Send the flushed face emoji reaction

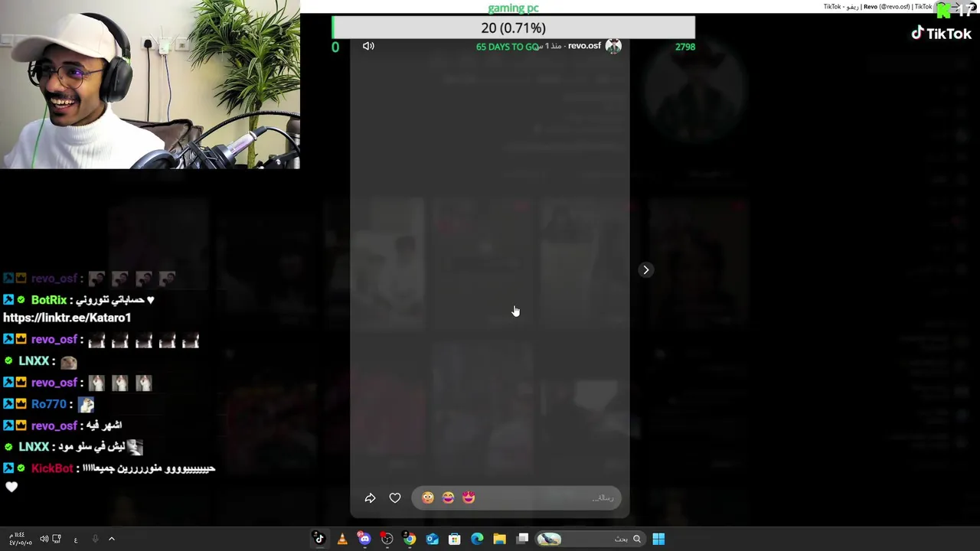(428, 498)
